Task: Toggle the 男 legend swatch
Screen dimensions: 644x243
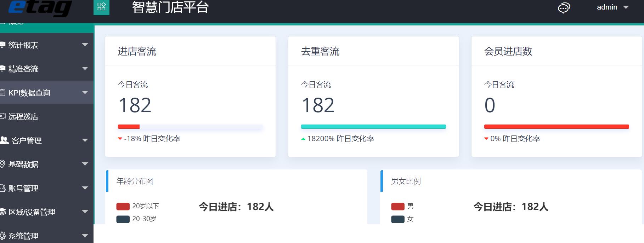Action: pyautogui.click(x=398, y=206)
